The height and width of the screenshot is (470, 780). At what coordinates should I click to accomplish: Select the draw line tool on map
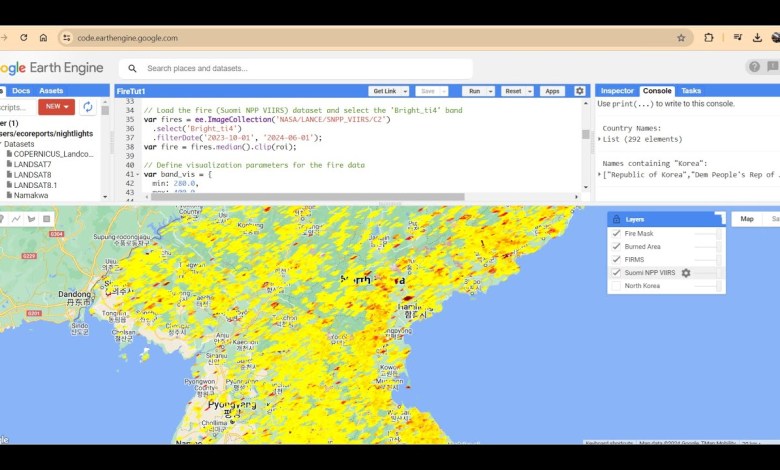[16, 219]
